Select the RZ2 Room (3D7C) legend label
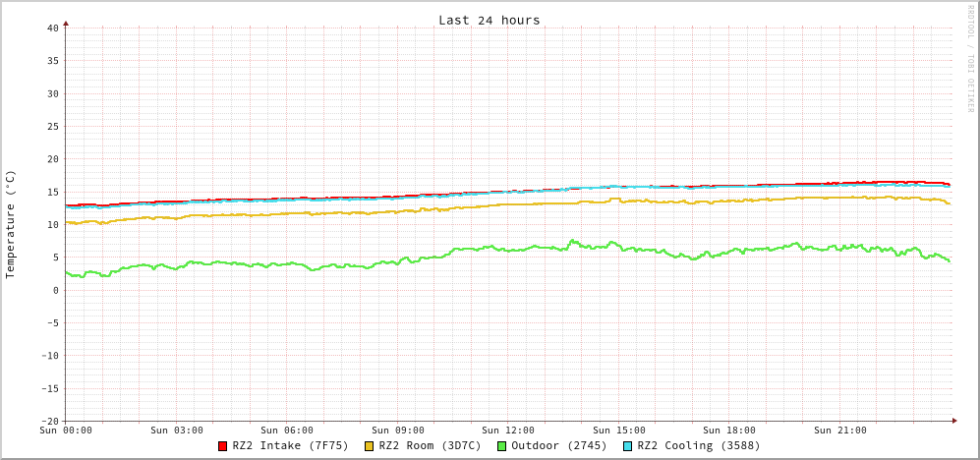This screenshot has height=460, width=980. pyautogui.click(x=430, y=445)
